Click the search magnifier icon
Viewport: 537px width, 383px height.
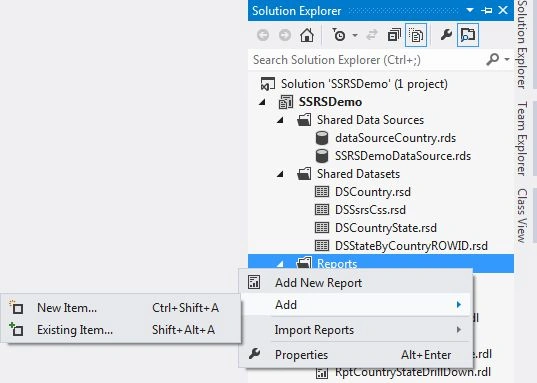tap(492, 60)
